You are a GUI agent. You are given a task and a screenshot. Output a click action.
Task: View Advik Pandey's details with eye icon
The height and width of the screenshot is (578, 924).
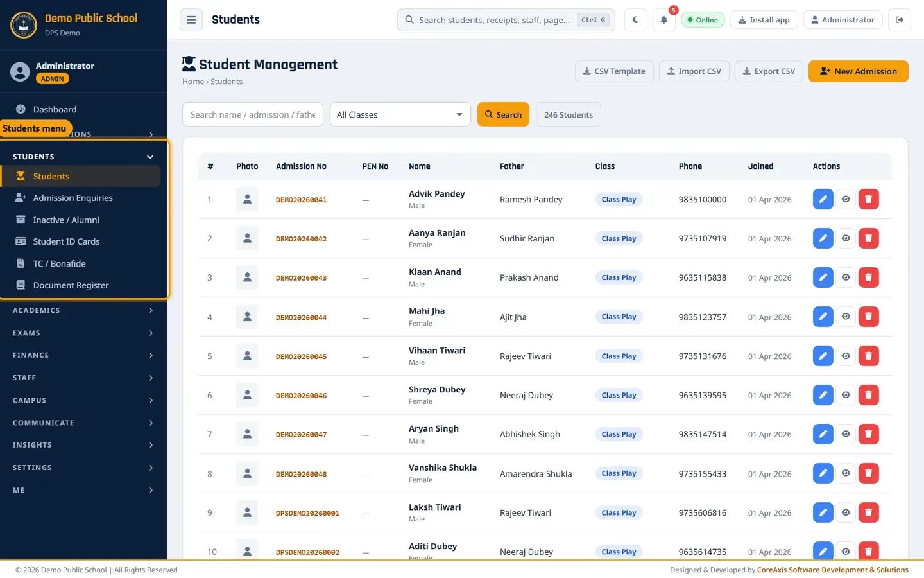846,199
